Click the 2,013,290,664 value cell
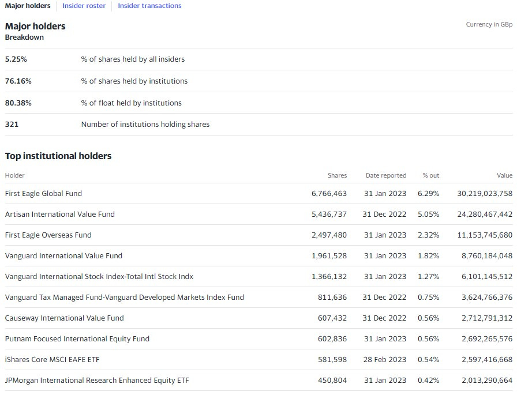Screen dimensions: 532x399 487,381
